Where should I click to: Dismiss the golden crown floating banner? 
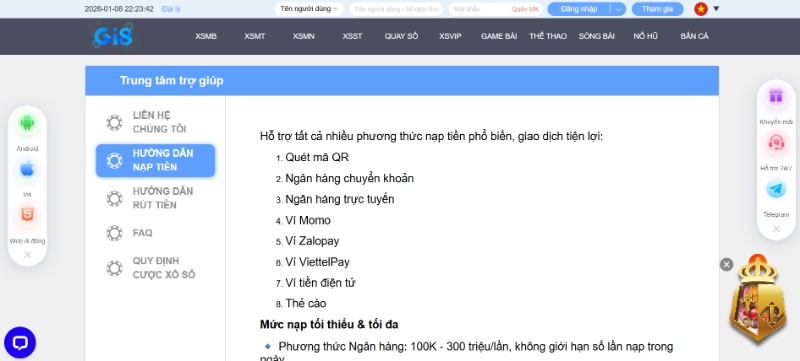click(x=727, y=264)
